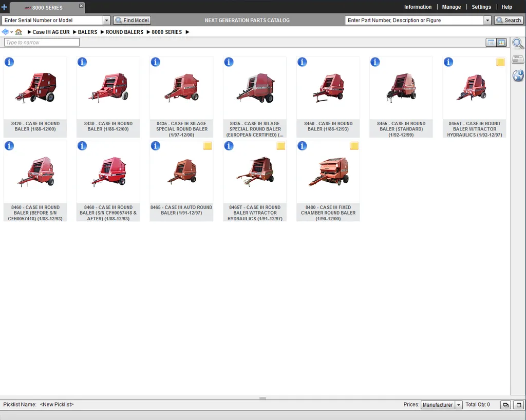Open the card panel icon in sidebar
The width and height of the screenshot is (526, 420).
(518, 60)
